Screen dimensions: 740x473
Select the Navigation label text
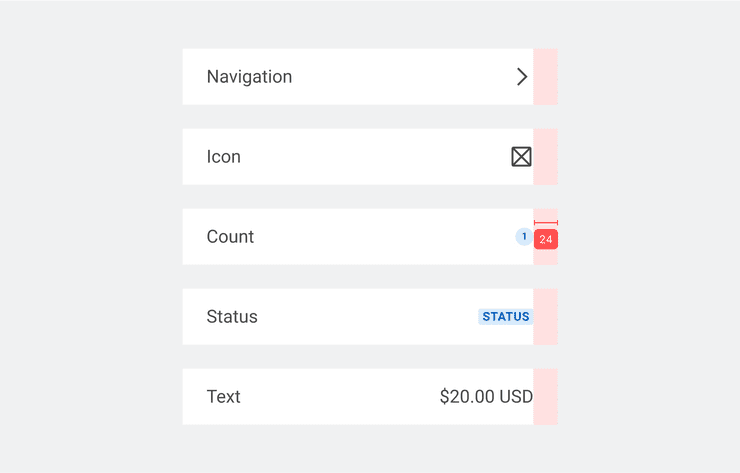[249, 77]
